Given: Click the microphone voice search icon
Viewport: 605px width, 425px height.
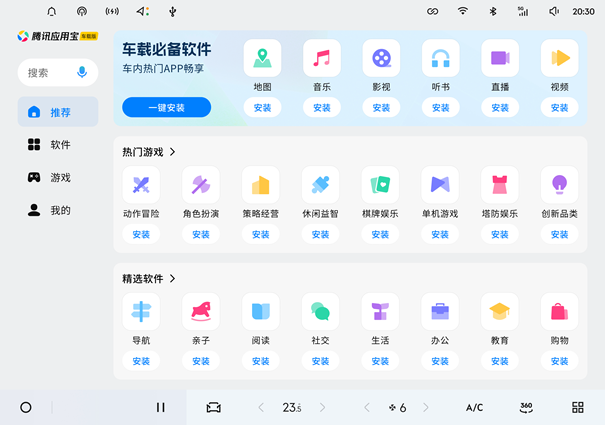Looking at the screenshot, I should click(82, 73).
